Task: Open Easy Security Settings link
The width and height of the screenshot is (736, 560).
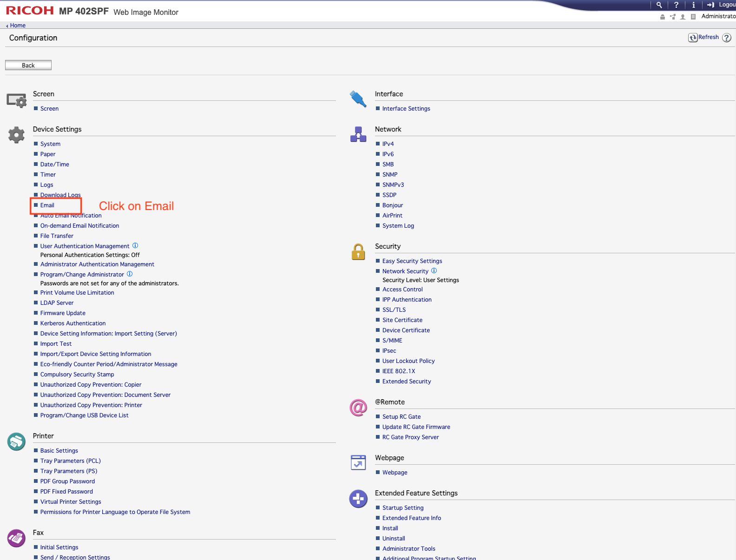Action: click(x=412, y=261)
